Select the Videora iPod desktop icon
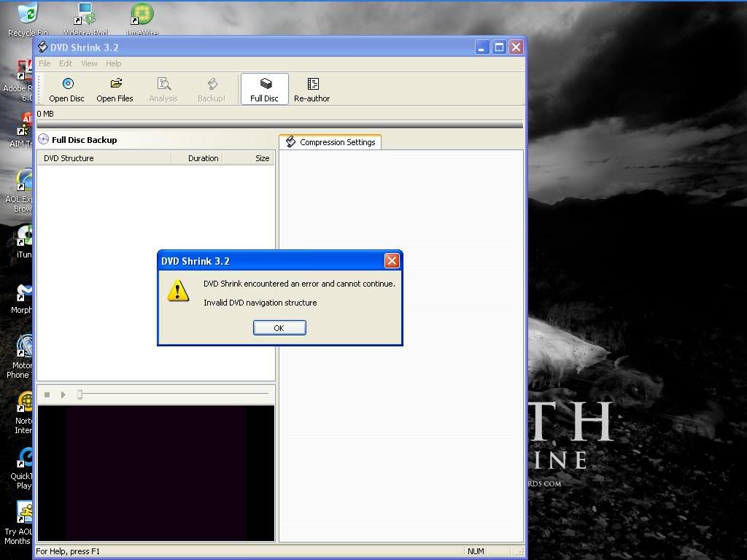This screenshot has height=560, width=747. (85, 19)
